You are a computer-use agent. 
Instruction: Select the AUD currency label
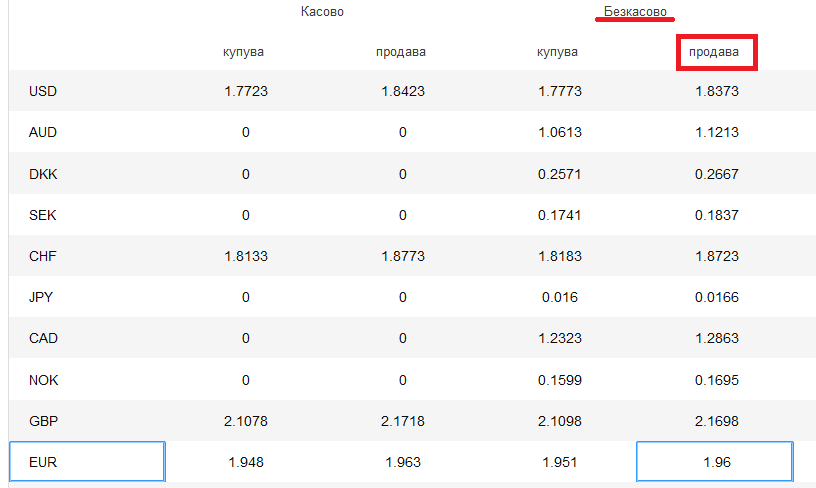[x=43, y=132]
